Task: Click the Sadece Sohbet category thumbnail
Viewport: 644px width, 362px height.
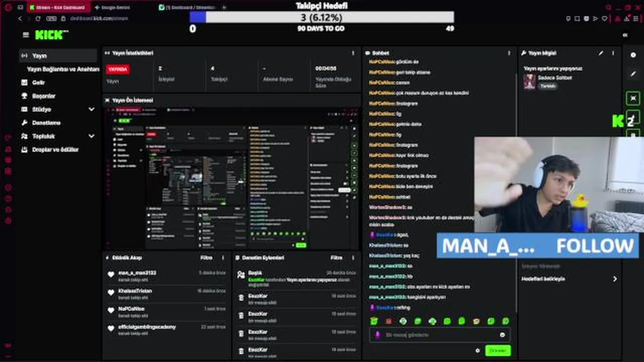Action: 529,81
